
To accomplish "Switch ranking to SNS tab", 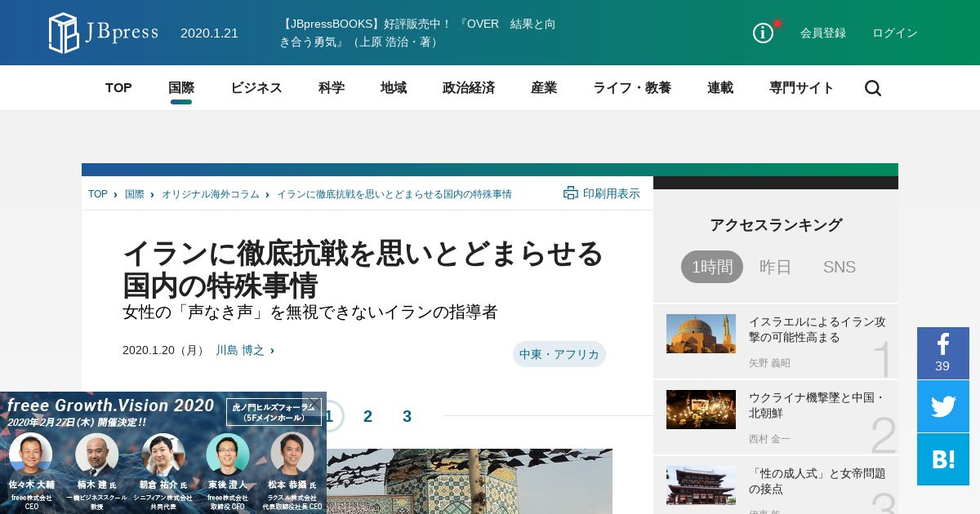I will pyautogui.click(x=840, y=267).
